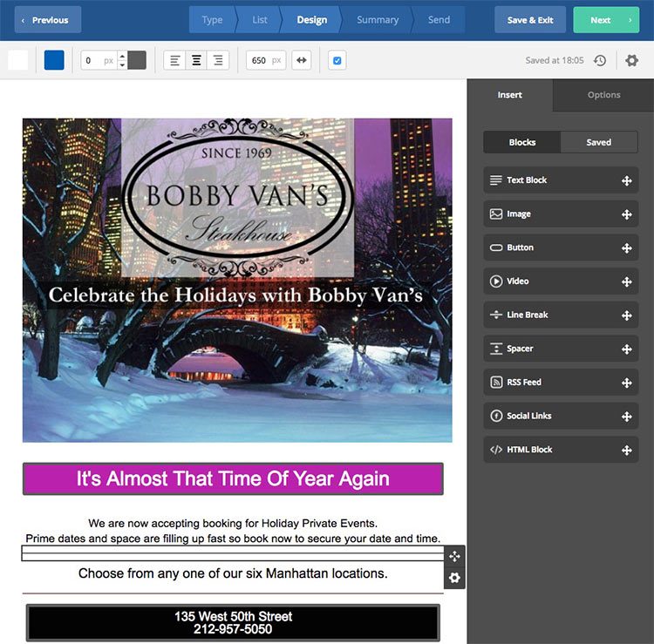Choose the RSS Feed block item

(561, 383)
